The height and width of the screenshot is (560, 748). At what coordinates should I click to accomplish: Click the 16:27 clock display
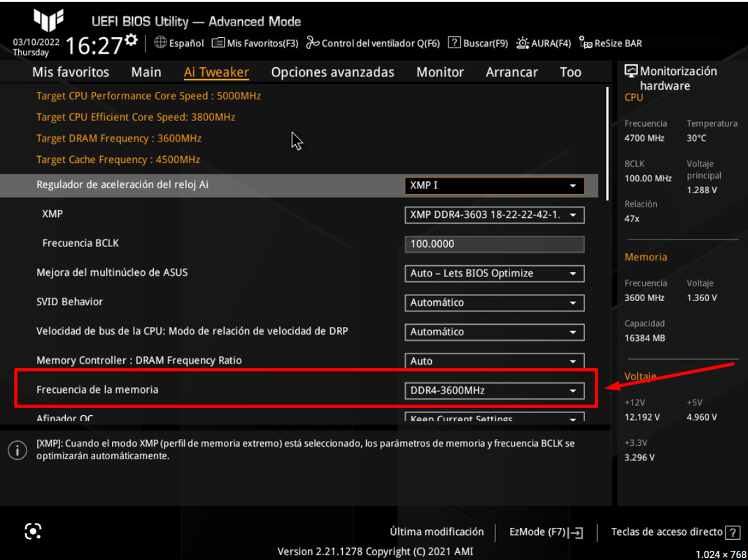tap(94, 46)
